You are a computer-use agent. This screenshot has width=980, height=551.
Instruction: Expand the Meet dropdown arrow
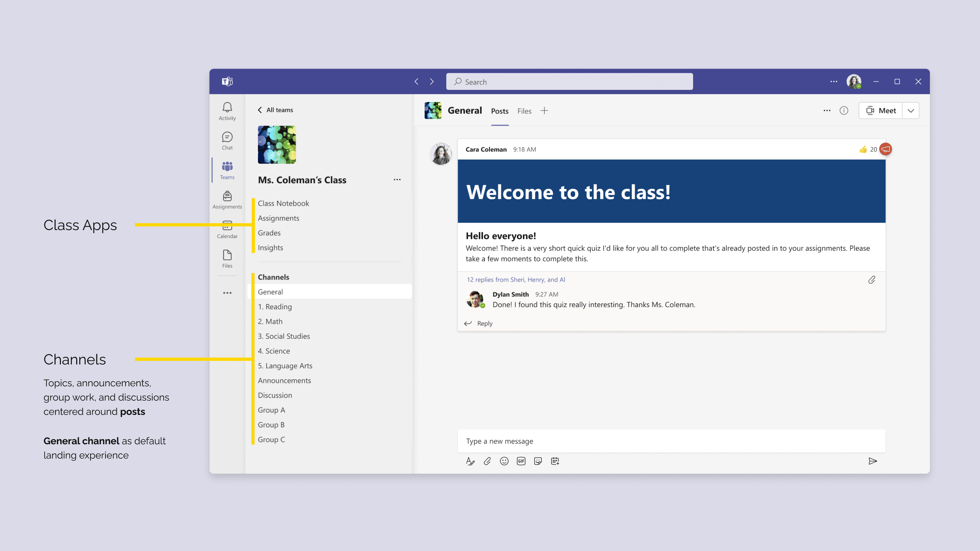point(911,111)
